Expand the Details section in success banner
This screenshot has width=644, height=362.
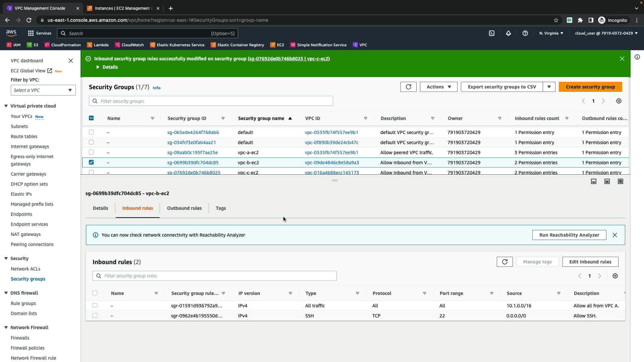coord(107,67)
